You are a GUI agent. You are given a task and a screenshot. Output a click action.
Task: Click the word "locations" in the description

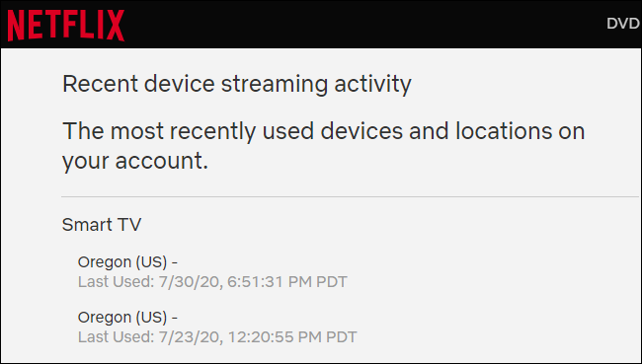[504, 131]
